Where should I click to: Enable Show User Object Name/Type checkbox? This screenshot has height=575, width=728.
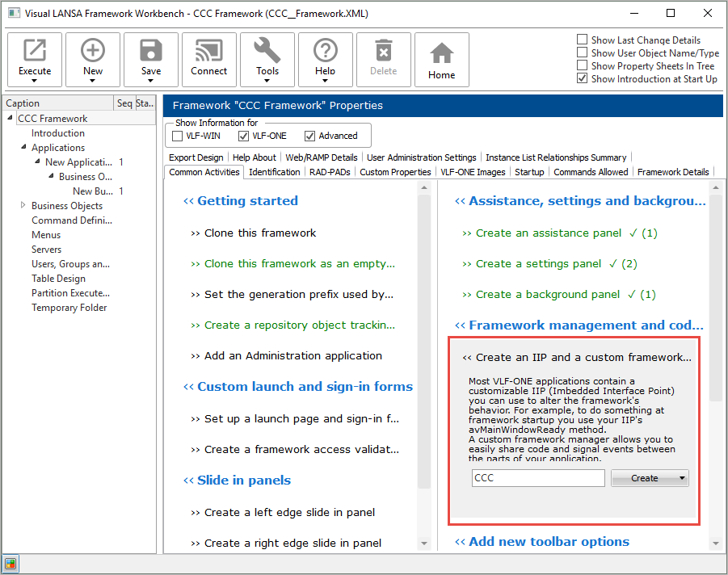pyautogui.click(x=583, y=52)
